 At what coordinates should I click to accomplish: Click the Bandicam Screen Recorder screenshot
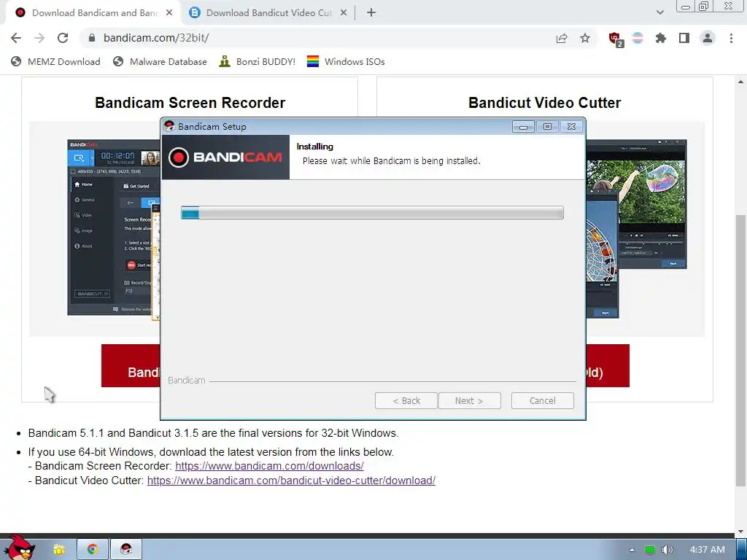(113, 227)
